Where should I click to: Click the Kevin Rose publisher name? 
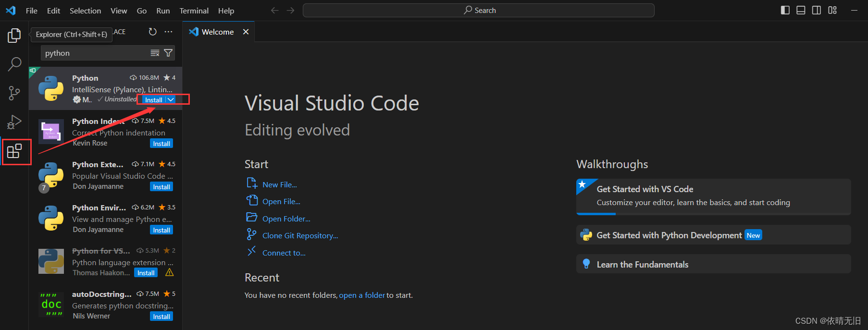pyautogui.click(x=90, y=143)
